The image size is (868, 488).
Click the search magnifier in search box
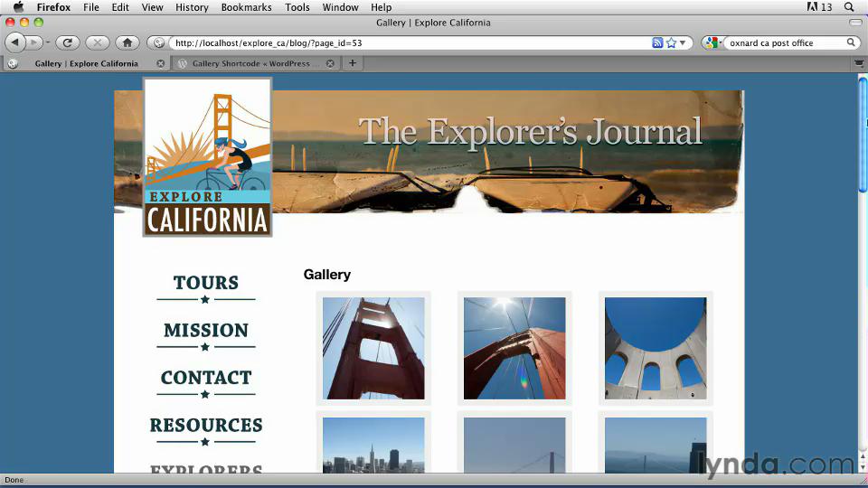(851, 42)
